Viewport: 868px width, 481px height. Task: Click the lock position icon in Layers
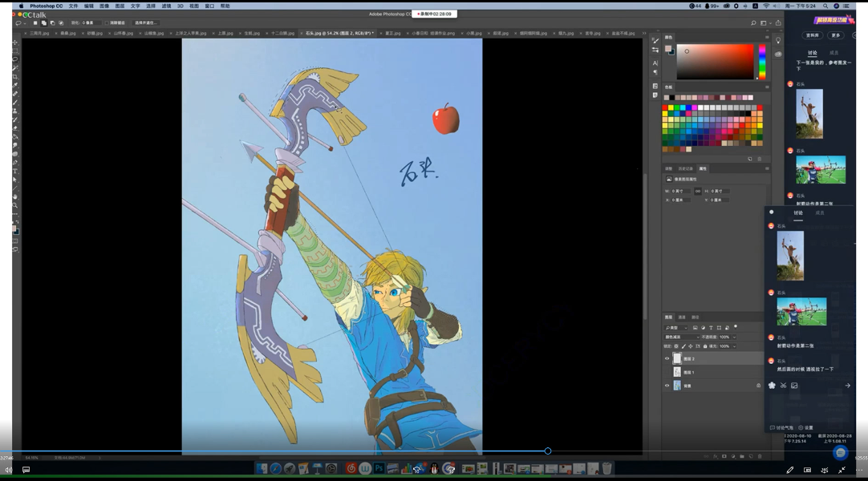point(690,346)
